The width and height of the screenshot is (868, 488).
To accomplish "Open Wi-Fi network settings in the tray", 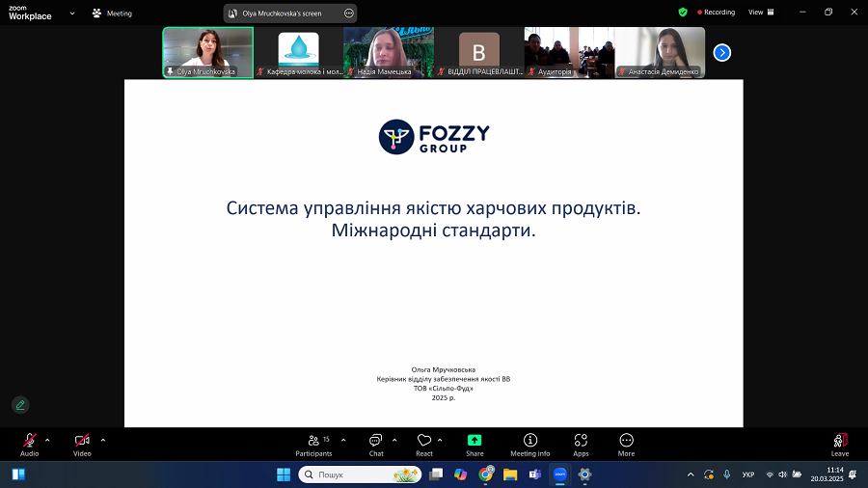I will [x=770, y=474].
